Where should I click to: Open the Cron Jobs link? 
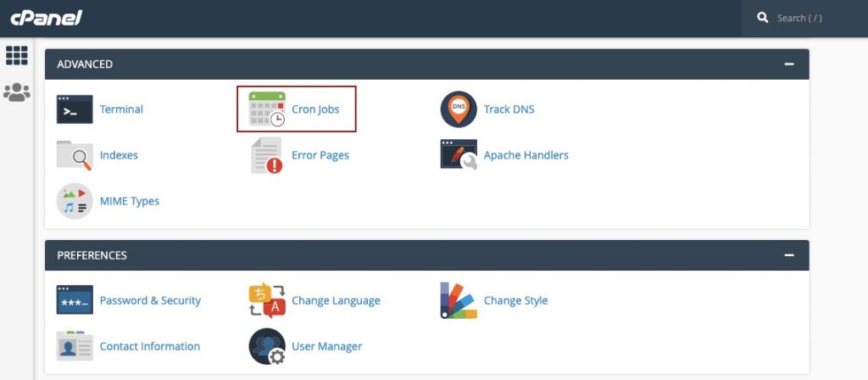tap(315, 109)
